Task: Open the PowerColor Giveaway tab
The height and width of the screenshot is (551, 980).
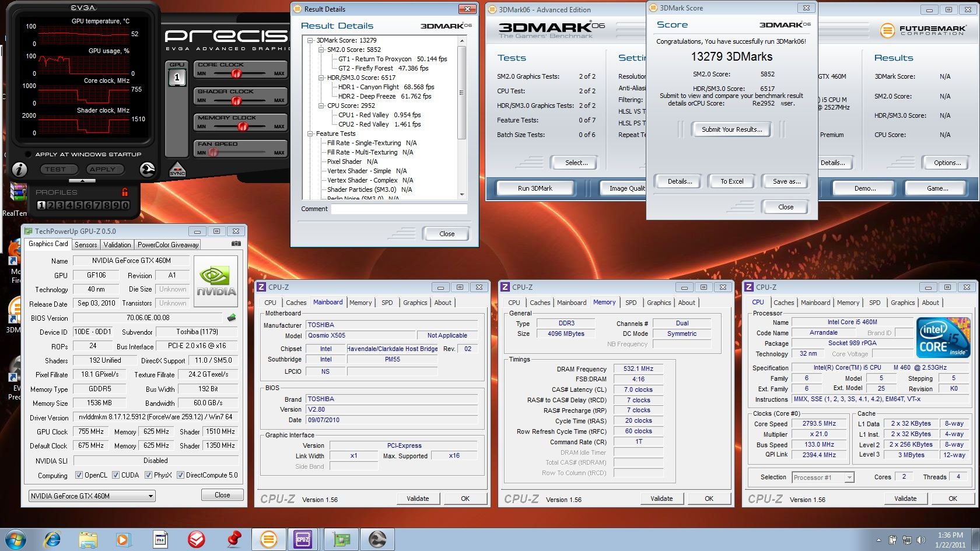Action: pos(168,245)
